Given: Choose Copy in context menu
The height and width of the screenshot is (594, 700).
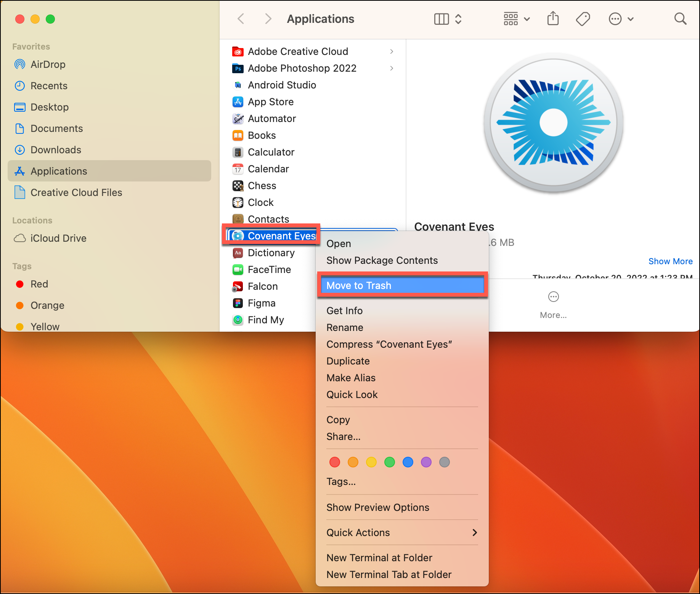Looking at the screenshot, I should click(x=402, y=420).
